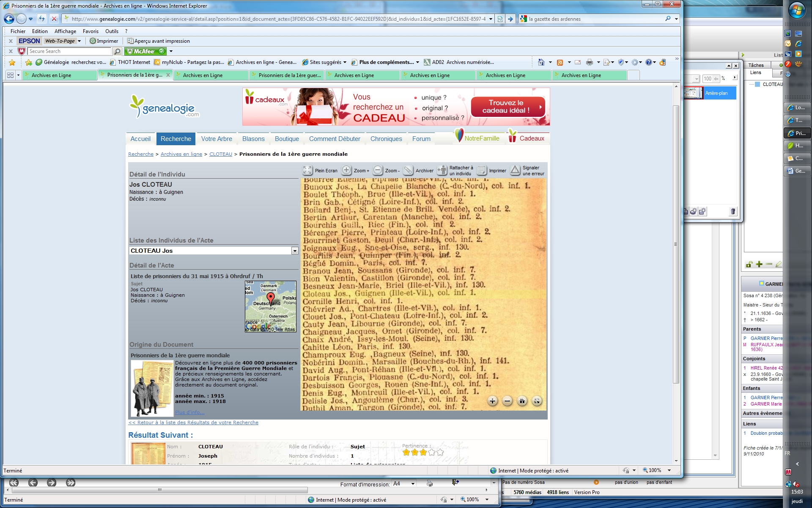Click the Zoom + viewer icon
The width and height of the screenshot is (812, 508).
click(346, 170)
